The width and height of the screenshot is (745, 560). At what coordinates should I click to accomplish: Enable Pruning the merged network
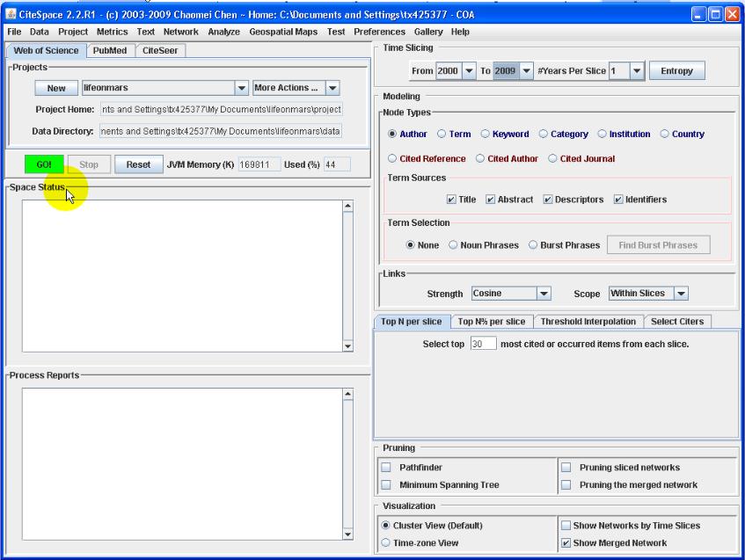pos(566,485)
